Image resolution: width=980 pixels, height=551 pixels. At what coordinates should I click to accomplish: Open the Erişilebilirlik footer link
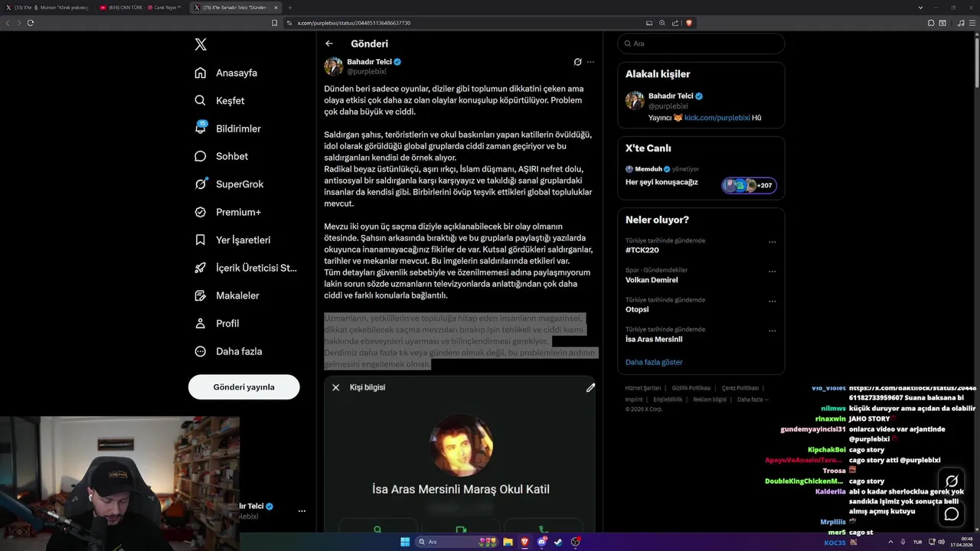coord(668,399)
